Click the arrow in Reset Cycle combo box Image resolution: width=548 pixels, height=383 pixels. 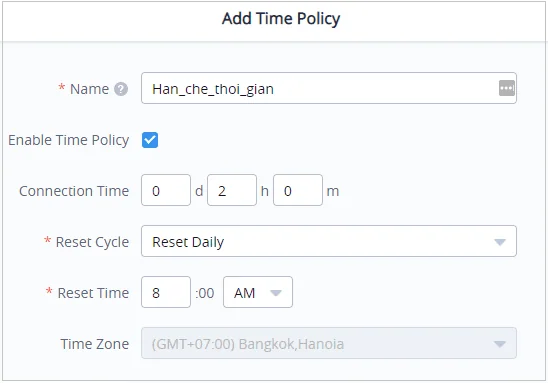500,242
